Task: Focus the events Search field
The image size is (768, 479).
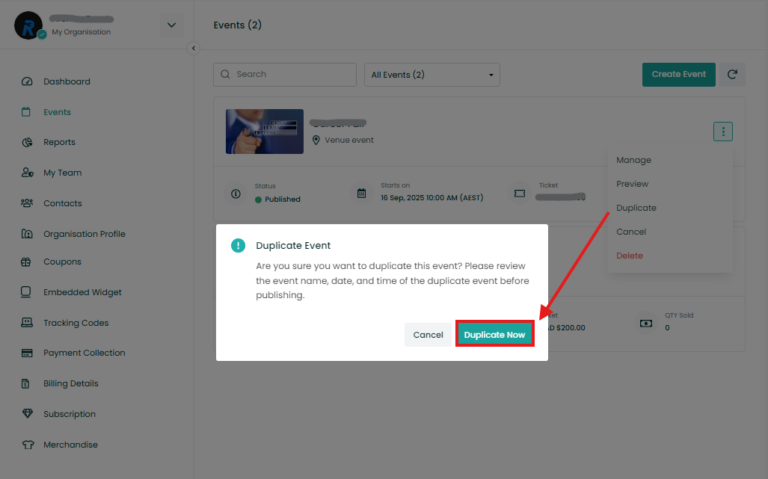Action: [x=285, y=74]
